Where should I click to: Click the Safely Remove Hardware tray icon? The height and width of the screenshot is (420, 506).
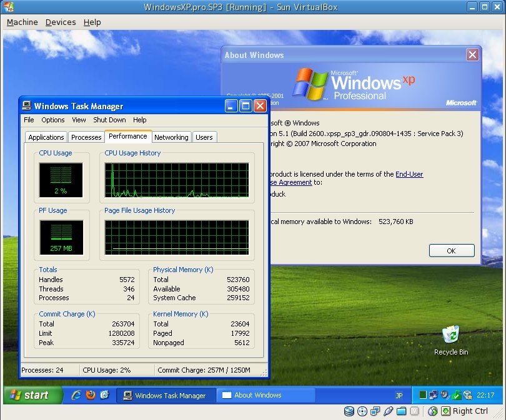point(456,395)
